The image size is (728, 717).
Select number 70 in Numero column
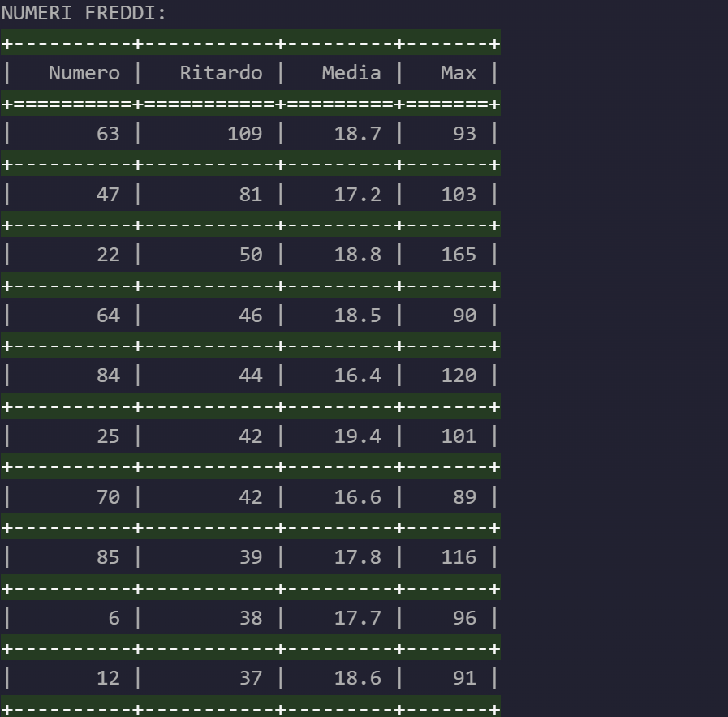[108, 496]
